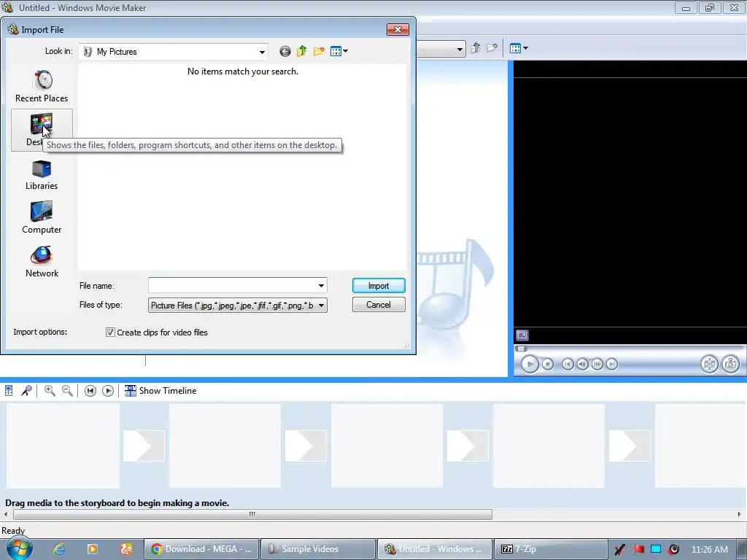Play the preview monitor
Screen dimensions: 747x560
pos(530,365)
